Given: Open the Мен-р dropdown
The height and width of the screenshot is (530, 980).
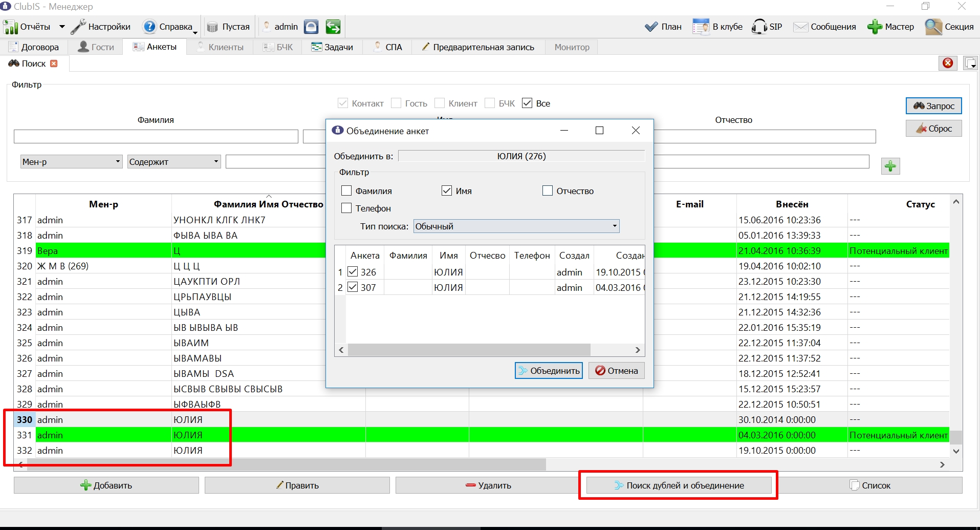Looking at the screenshot, I should pos(71,162).
